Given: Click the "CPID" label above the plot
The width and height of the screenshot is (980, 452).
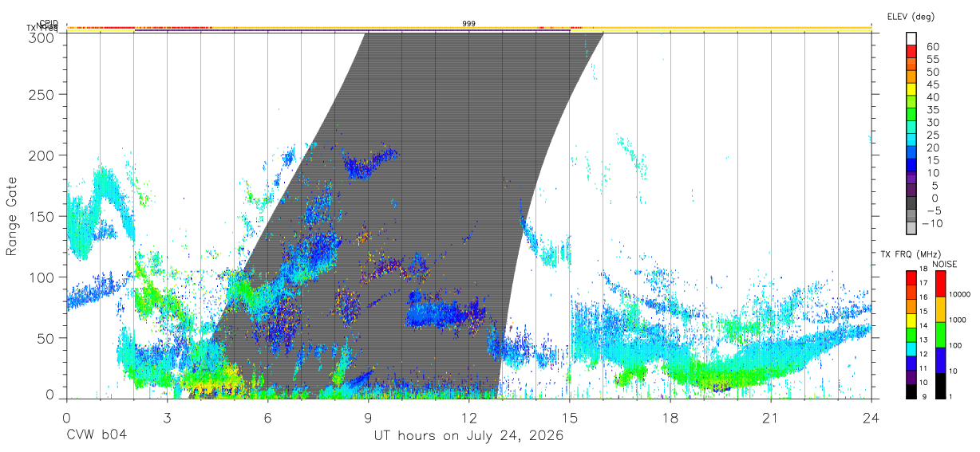Looking at the screenshot, I should click(48, 24).
